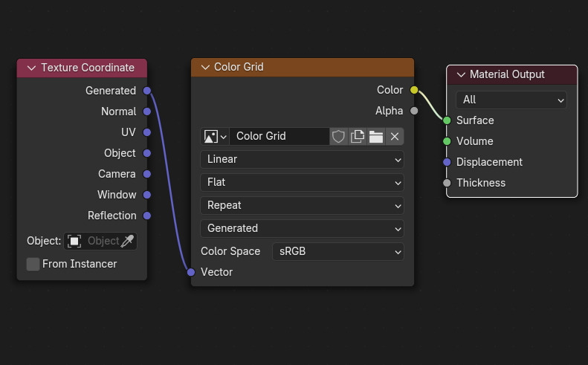Collapse the Texture Coordinate node
588x365 pixels.
click(31, 68)
